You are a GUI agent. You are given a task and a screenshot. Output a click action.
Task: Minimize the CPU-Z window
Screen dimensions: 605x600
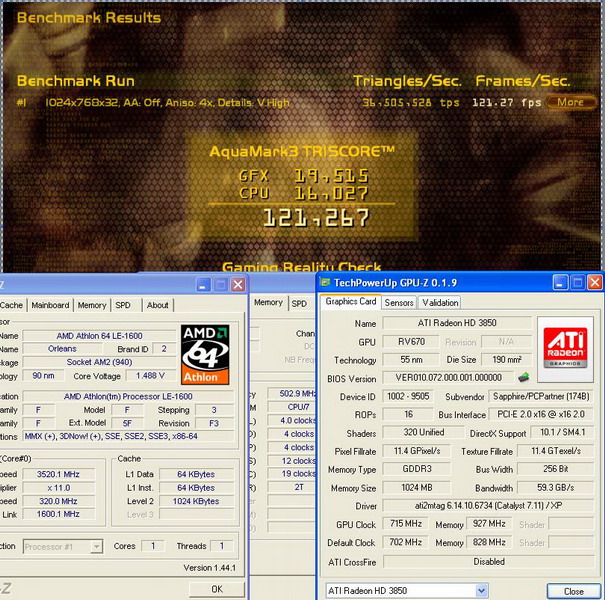click(x=203, y=285)
